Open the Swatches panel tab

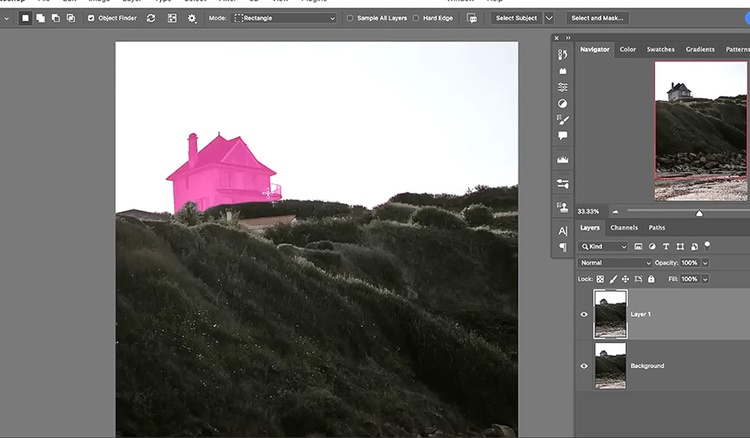coord(660,49)
